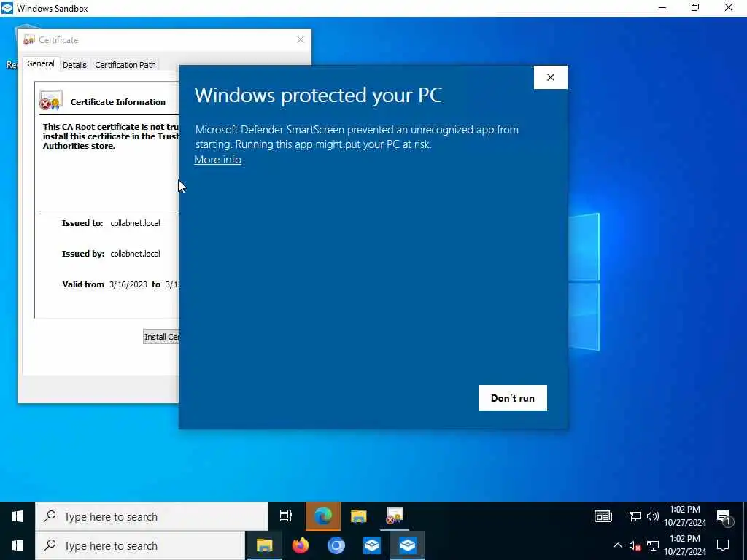
Task: Open File Explorer in sandbox taskbar
Action: [x=359, y=516]
